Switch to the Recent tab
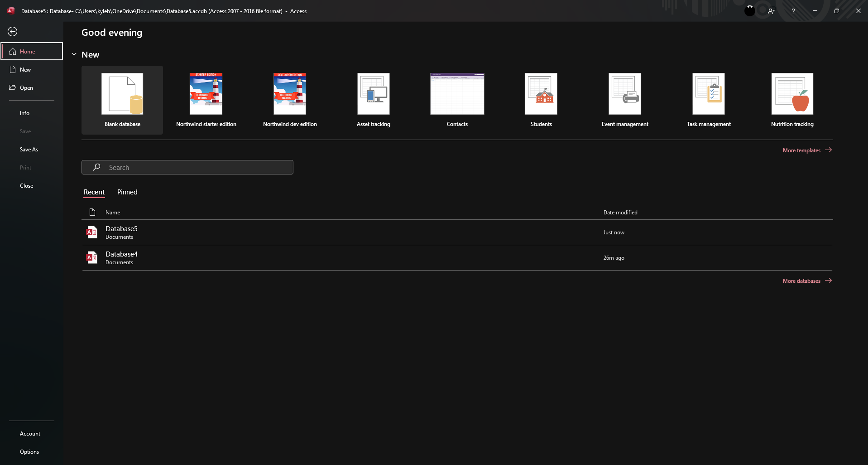Image resolution: width=868 pixels, height=465 pixels. tap(94, 192)
